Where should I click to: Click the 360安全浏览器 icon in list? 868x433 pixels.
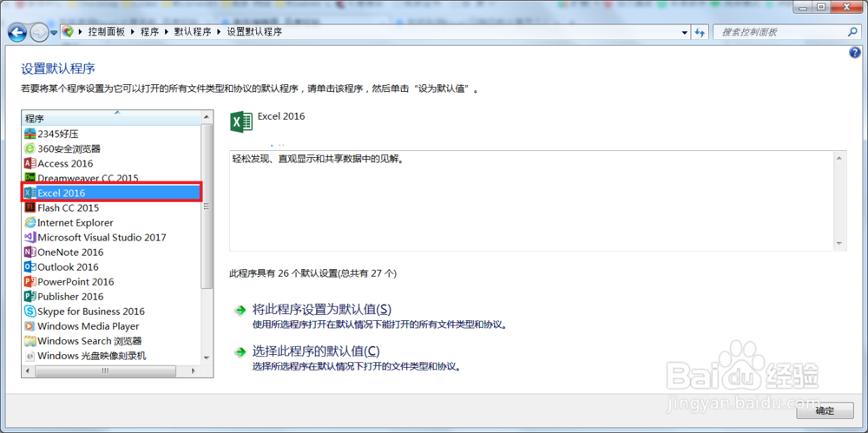pyautogui.click(x=30, y=148)
